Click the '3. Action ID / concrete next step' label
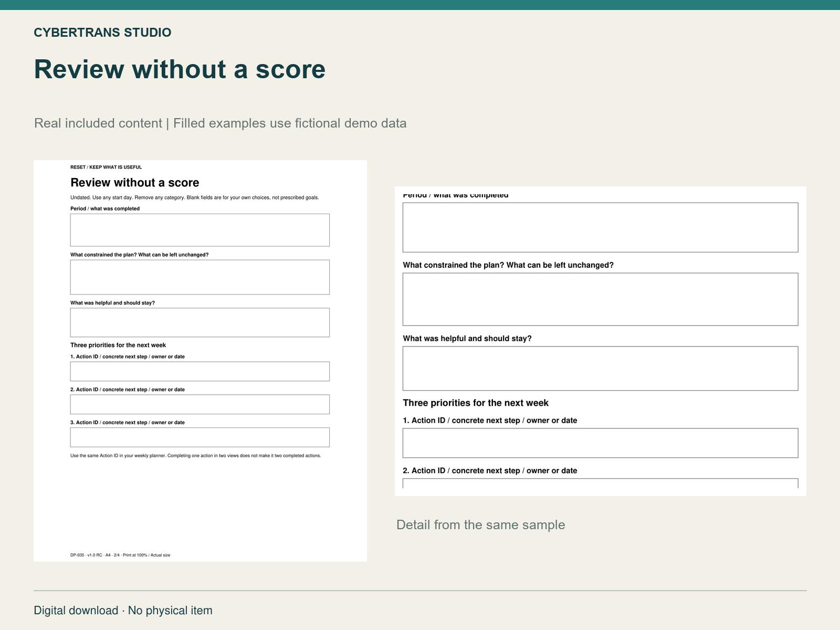This screenshot has width=840, height=630. 128,423
